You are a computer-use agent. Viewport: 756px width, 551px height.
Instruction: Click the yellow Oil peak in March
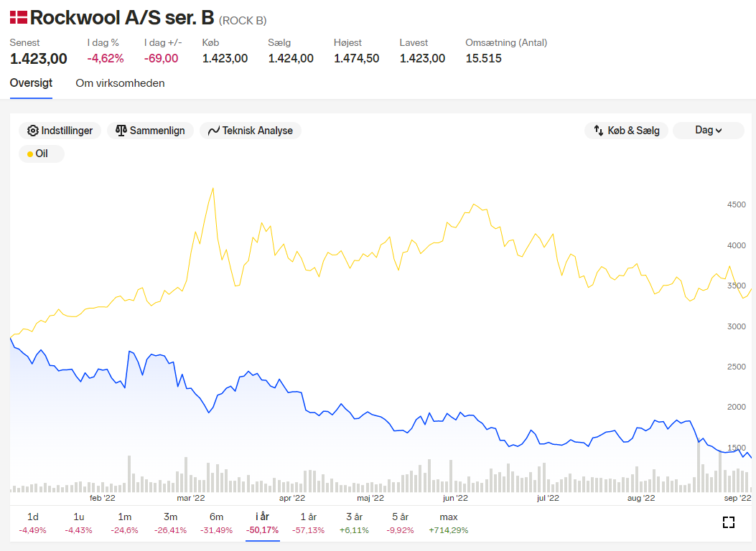coord(213,189)
